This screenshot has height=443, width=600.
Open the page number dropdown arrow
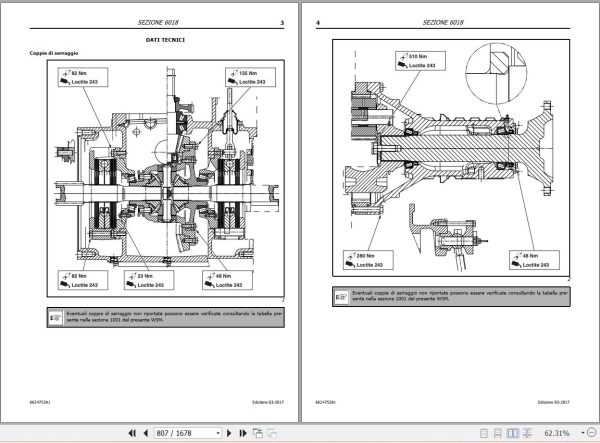pos(218,433)
